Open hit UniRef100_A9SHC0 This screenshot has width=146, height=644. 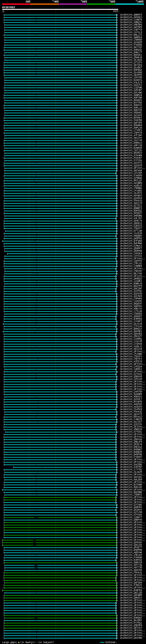click(x=131, y=17)
